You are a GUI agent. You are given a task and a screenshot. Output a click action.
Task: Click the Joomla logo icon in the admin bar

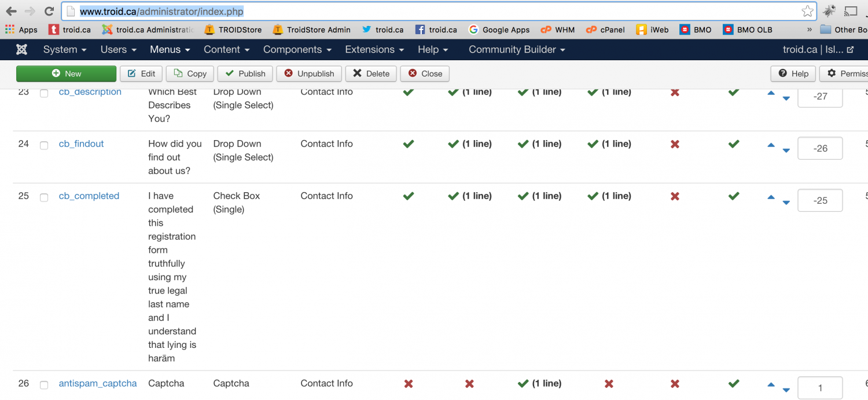click(x=21, y=50)
